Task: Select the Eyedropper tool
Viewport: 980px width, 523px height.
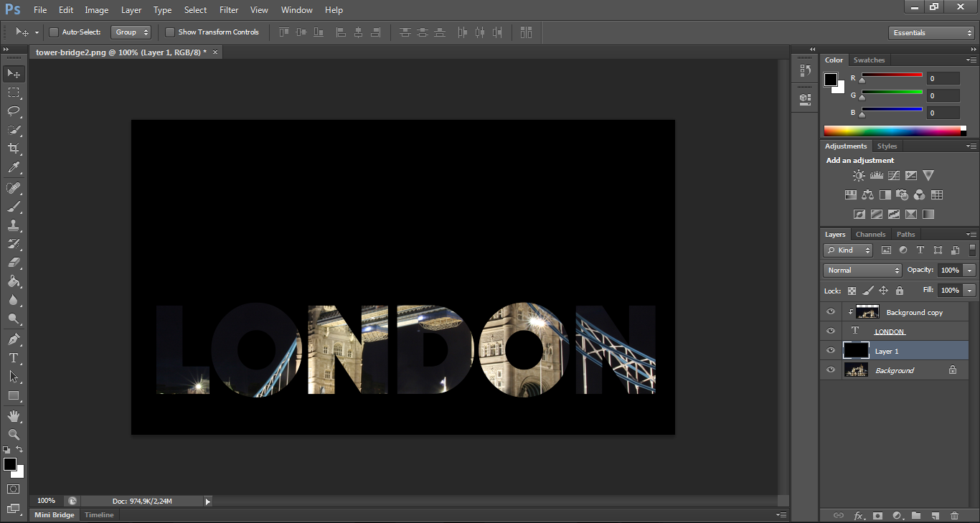Action: pos(14,168)
